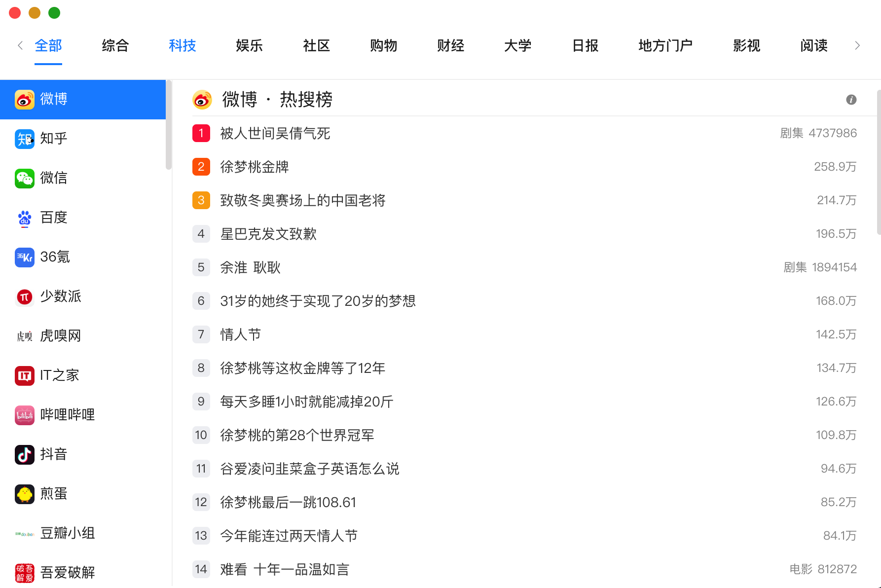
Task: Switch to the 全部 tab
Action: pos(48,45)
